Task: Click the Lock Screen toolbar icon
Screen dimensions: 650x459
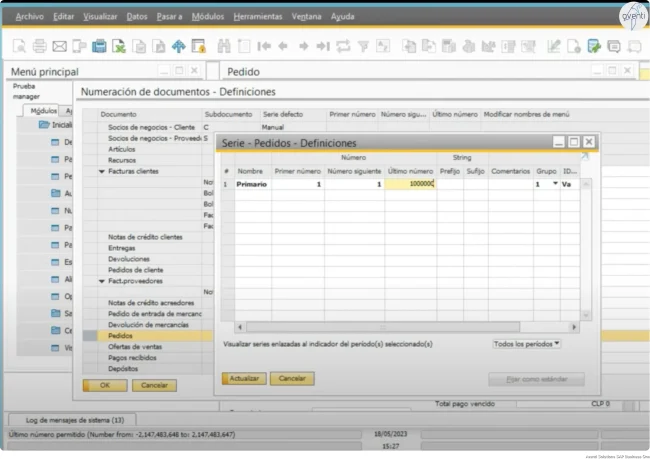Action: 199,46
